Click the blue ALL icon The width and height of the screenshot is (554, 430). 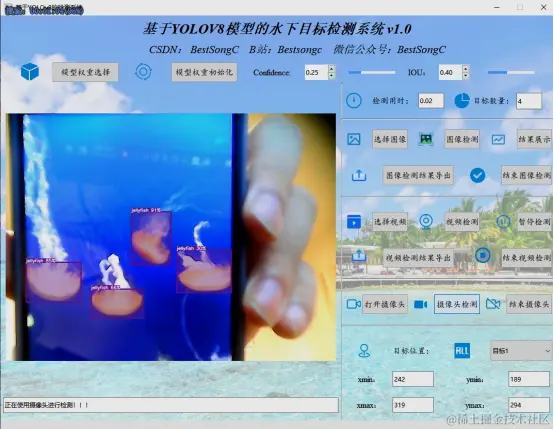pyautogui.click(x=462, y=351)
